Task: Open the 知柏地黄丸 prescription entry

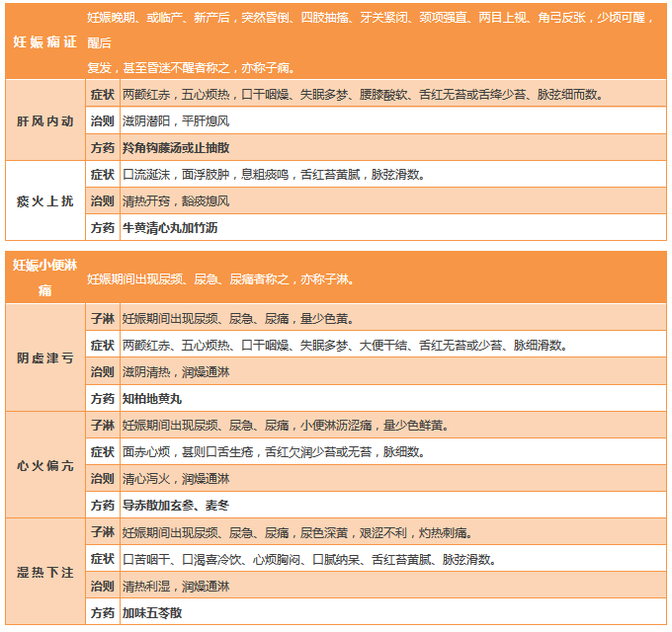Action: click(x=152, y=399)
